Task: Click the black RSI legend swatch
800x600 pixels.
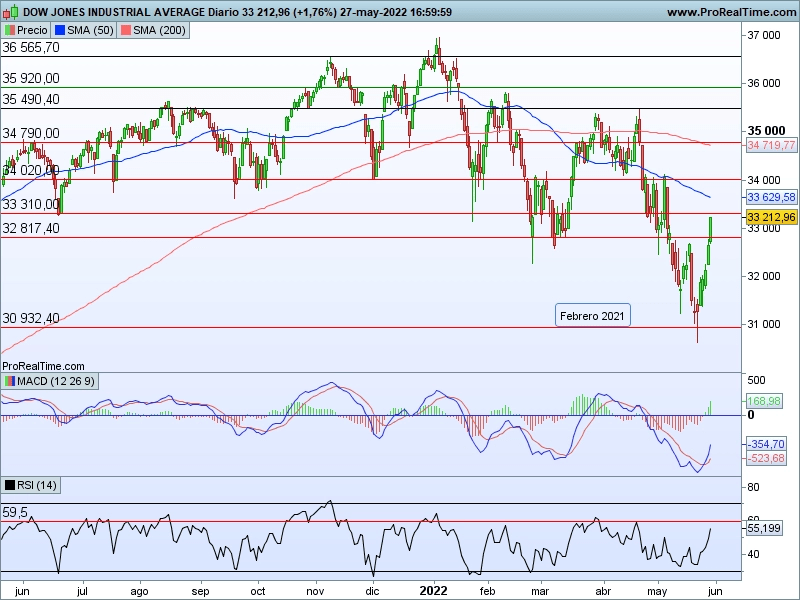Action: click(10, 485)
